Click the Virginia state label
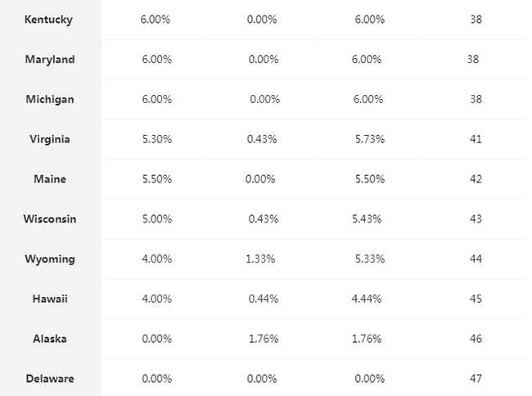 click(50, 139)
